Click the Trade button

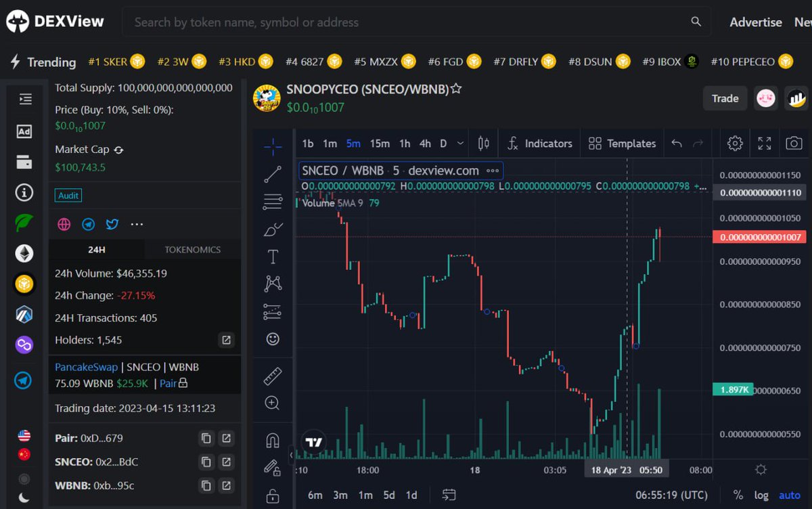tap(725, 98)
